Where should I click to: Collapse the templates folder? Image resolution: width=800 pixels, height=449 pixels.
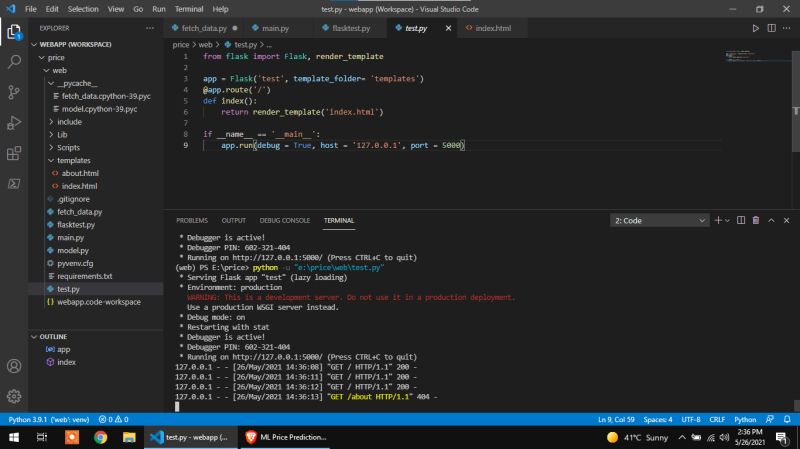point(51,160)
